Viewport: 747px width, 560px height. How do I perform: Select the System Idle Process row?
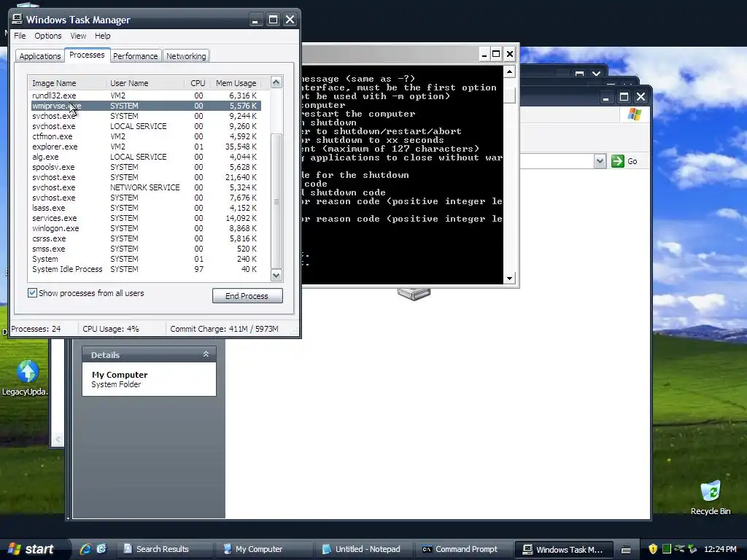pos(146,269)
